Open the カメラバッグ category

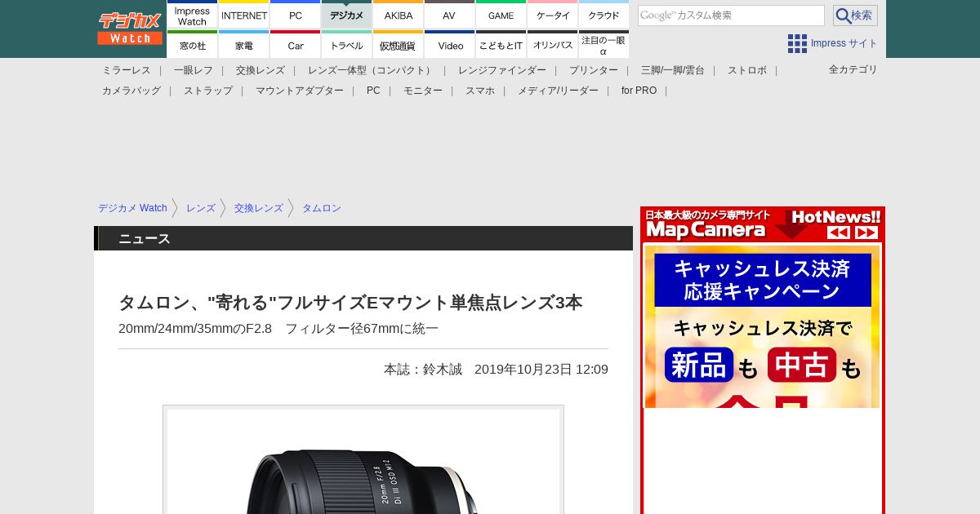131,91
